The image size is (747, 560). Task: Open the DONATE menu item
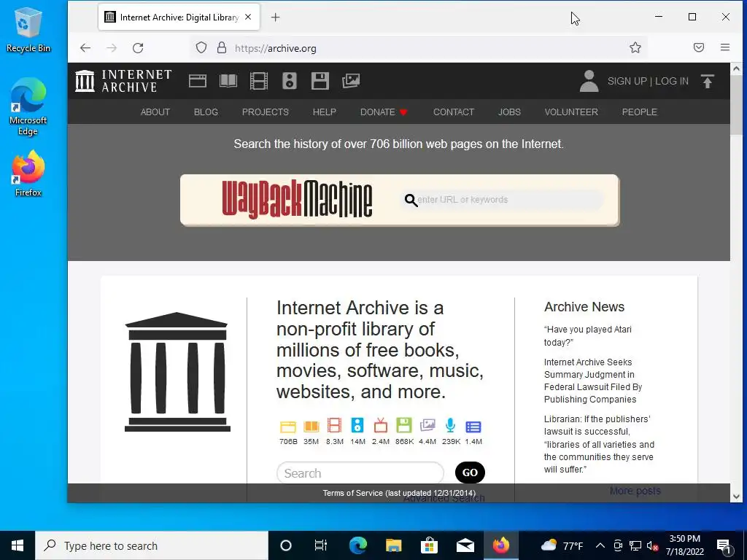pos(384,112)
